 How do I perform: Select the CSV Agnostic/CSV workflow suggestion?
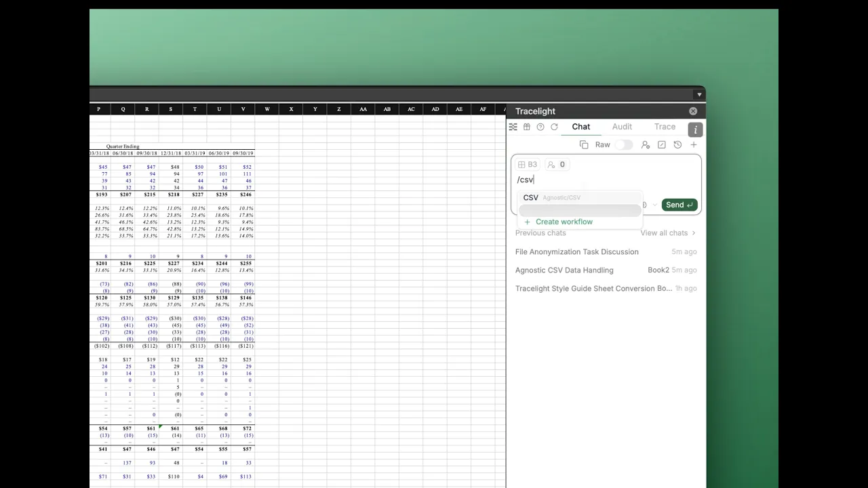tap(580, 197)
